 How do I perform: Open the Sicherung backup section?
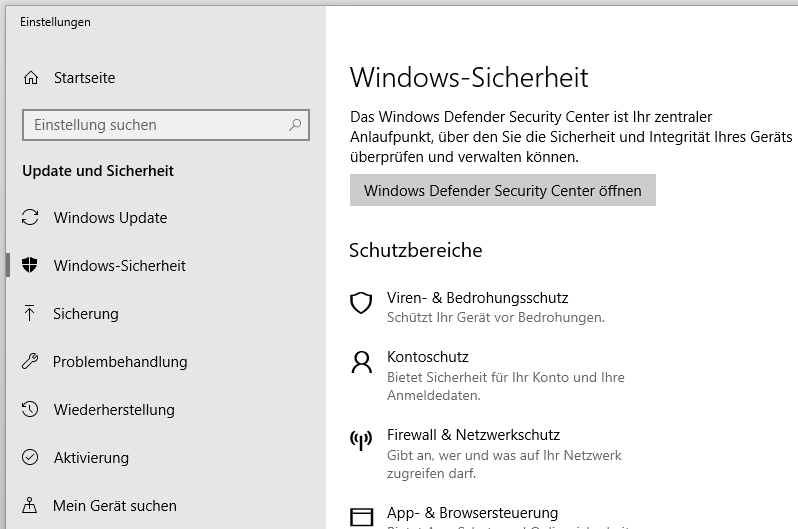86,314
